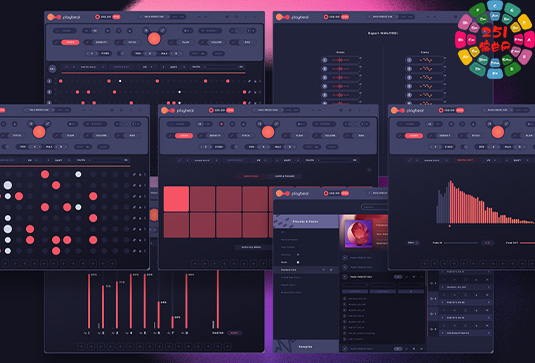The height and width of the screenshot is (363, 535).
Task: Click first Drums export slot in Export window
Action: click(x=341, y=60)
